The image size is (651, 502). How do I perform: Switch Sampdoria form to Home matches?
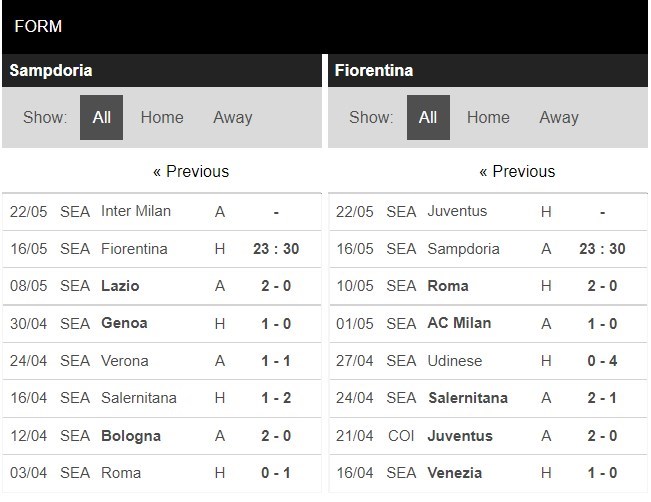162,117
